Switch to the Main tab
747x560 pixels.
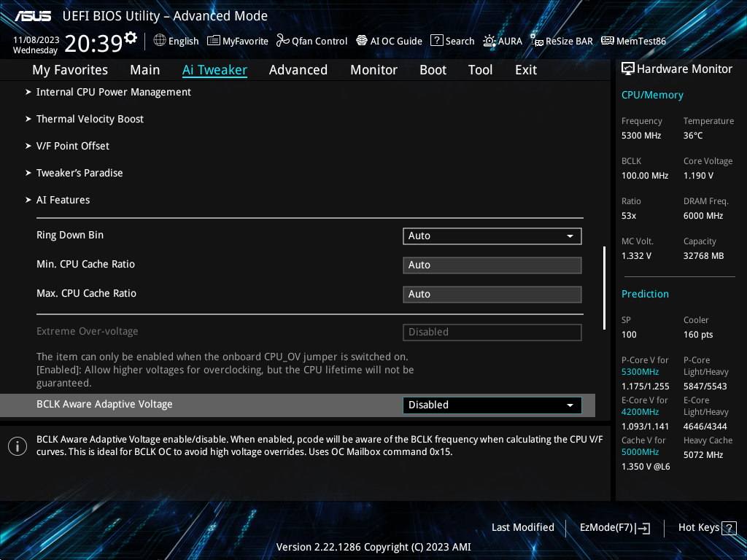[145, 70]
